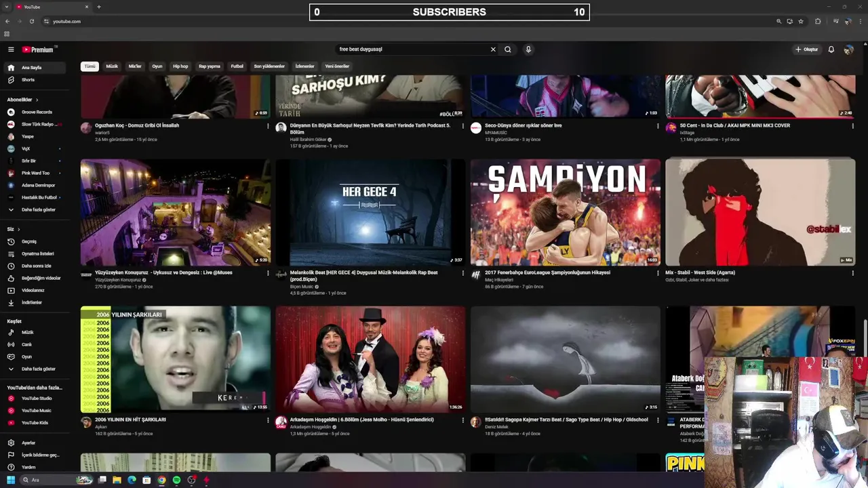Open options for 50 Cent In Da Club video
The width and height of the screenshot is (868, 488).
[x=852, y=126]
